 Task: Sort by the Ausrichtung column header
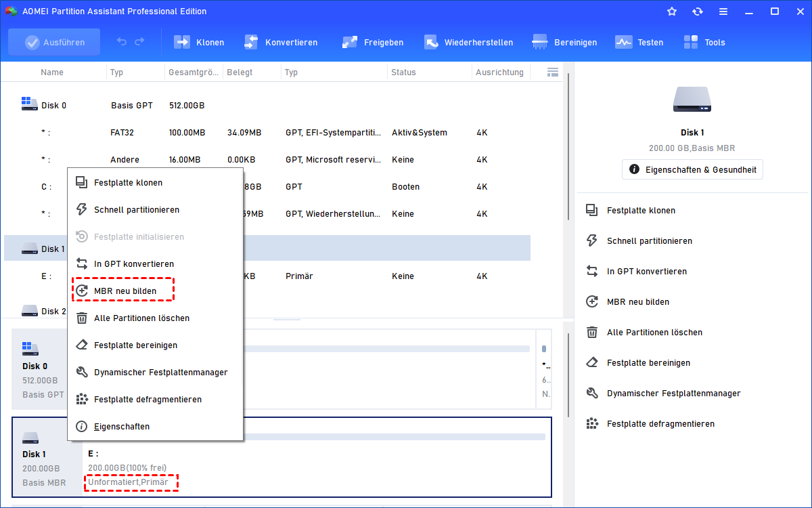coord(499,72)
